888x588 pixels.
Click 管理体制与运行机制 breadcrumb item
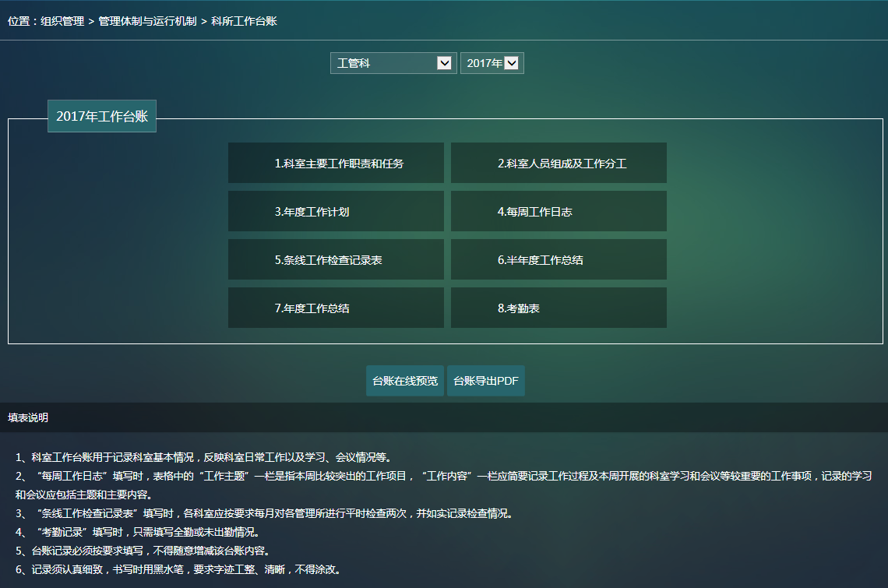[147, 21]
